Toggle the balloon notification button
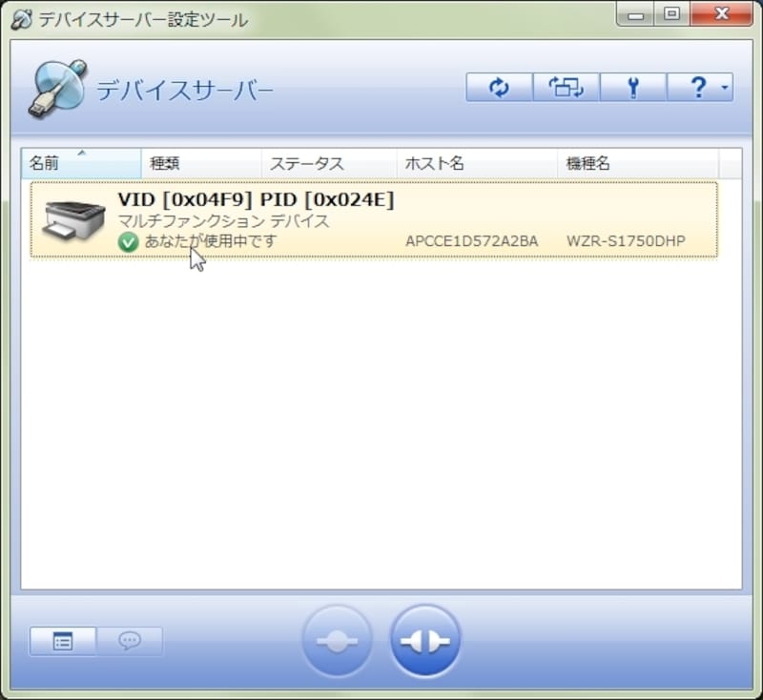The image size is (763, 700). click(130, 641)
